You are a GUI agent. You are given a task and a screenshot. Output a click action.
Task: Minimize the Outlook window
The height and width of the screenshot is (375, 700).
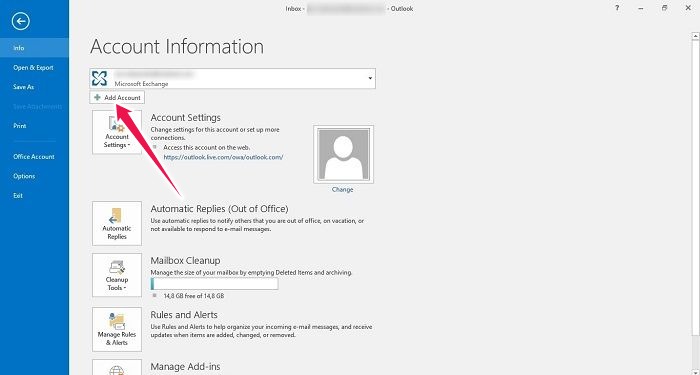(641, 8)
